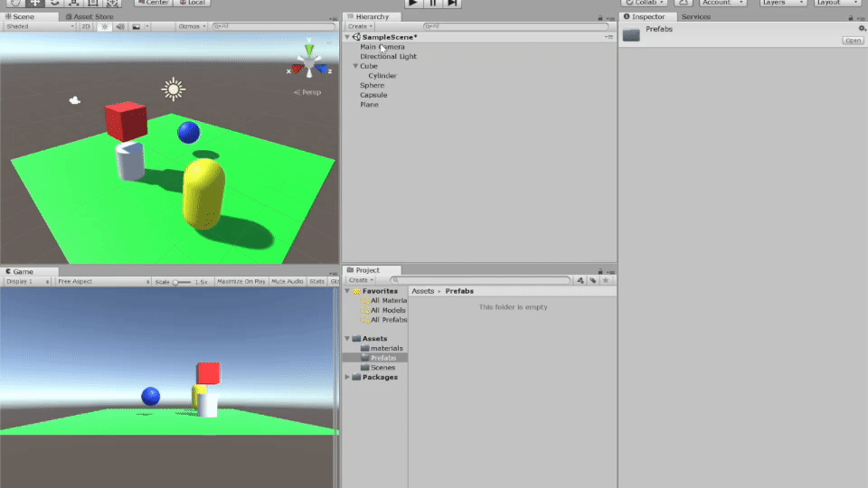The height and width of the screenshot is (488, 868).
Task: Click the Step frame button
Action: click(453, 3)
